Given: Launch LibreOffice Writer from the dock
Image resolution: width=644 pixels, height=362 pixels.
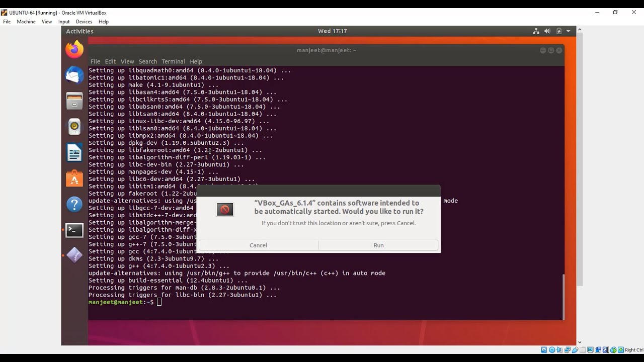Looking at the screenshot, I should pyautogui.click(x=74, y=153).
